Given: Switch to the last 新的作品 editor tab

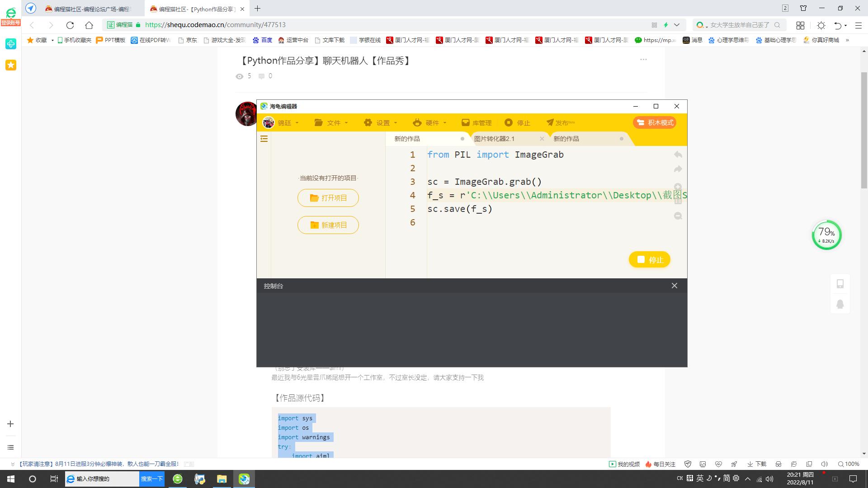Looking at the screenshot, I should 566,139.
